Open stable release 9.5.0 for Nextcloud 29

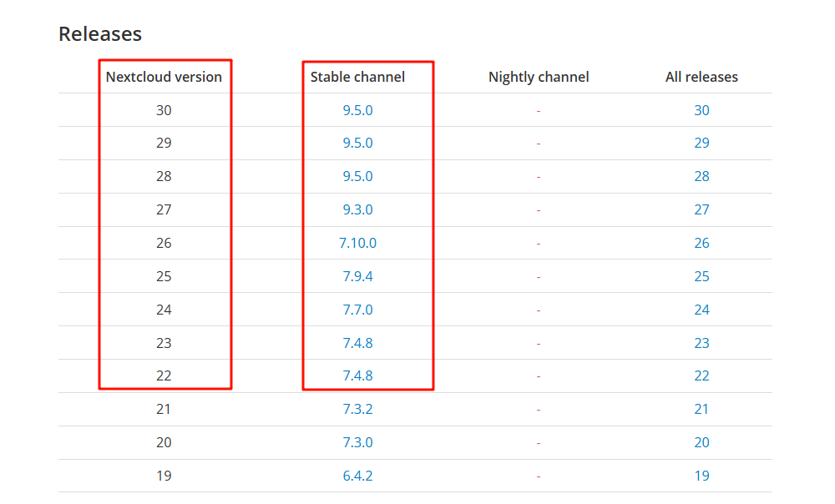pyautogui.click(x=357, y=143)
